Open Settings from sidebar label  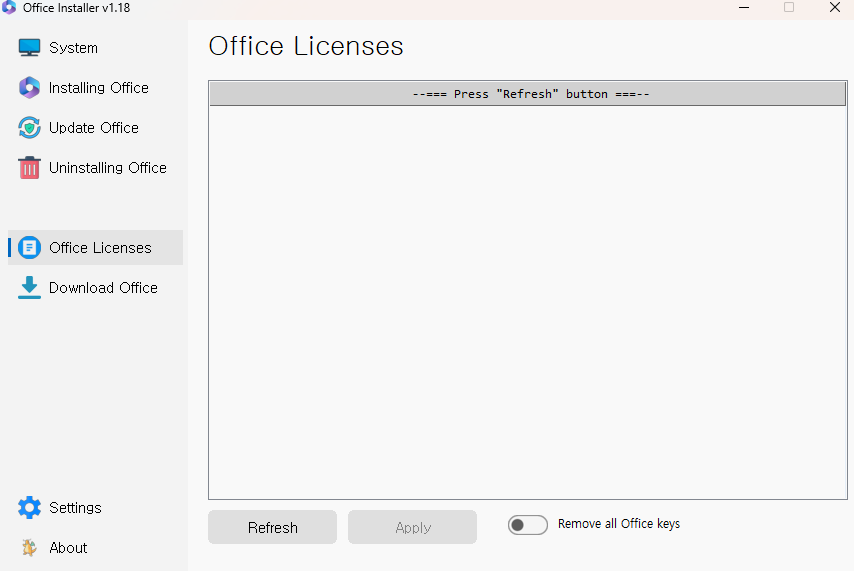pos(75,508)
